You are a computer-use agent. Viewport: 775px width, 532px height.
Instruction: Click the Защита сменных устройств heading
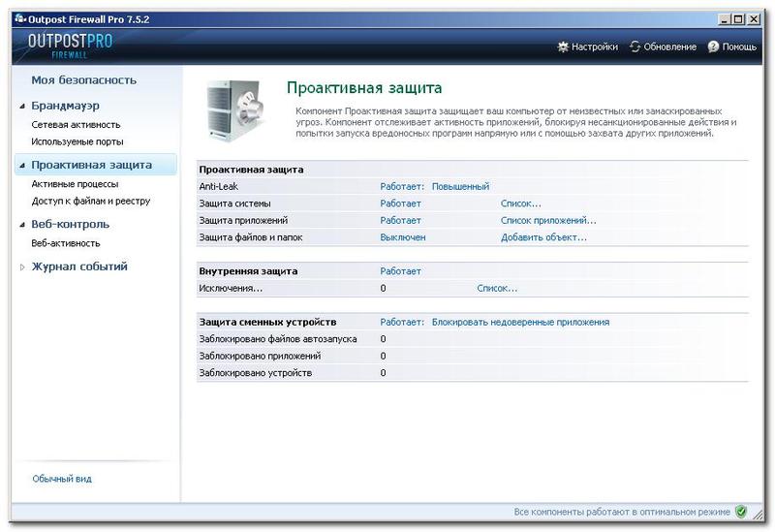pyautogui.click(x=267, y=323)
